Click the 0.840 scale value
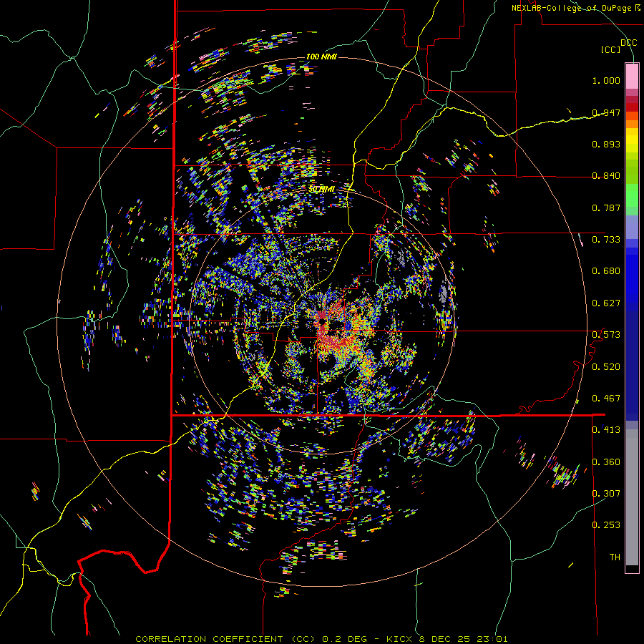This screenshot has width=644, height=644. click(x=606, y=176)
